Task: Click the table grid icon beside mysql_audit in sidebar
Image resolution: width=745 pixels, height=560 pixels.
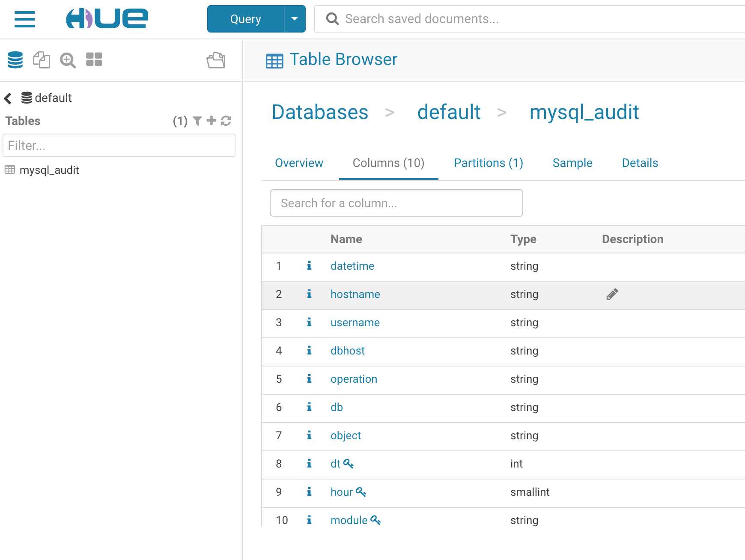Action: click(10, 170)
